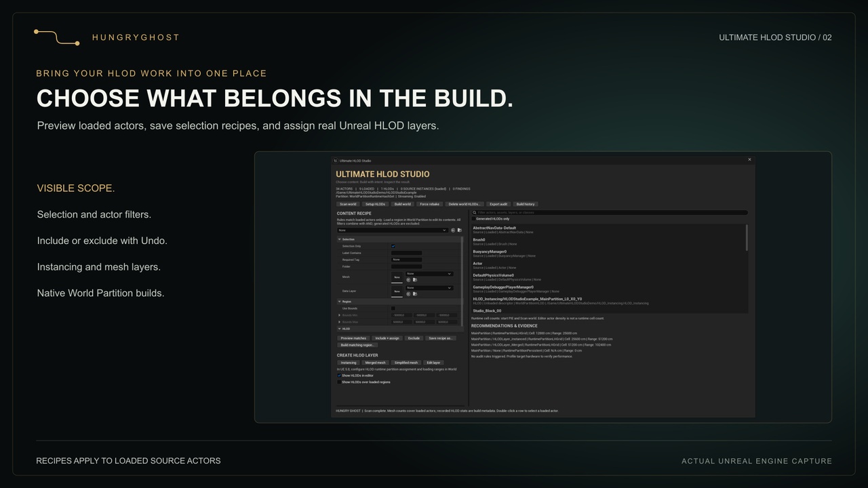The width and height of the screenshot is (868, 488).
Task: Click the Edit layer button
Action: point(433,363)
